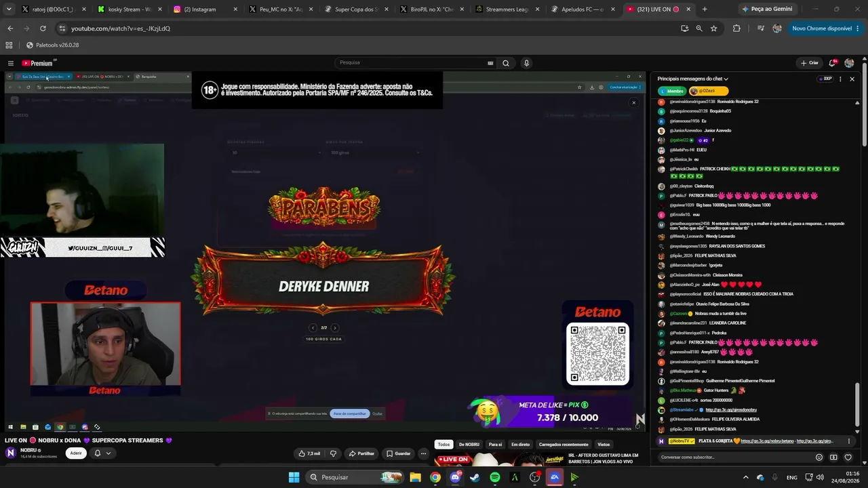This screenshot has height=488, width=868.
Task: Open live chat options three-dot menu
Action: [841, 79]
